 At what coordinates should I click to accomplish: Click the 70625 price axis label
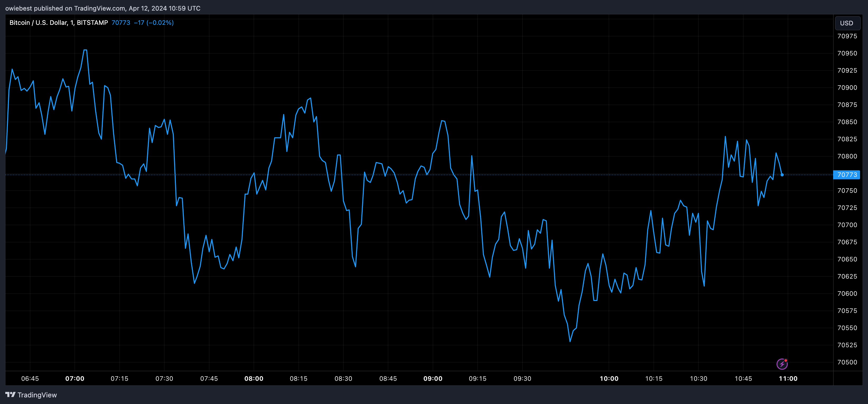(x=847, y=276)
